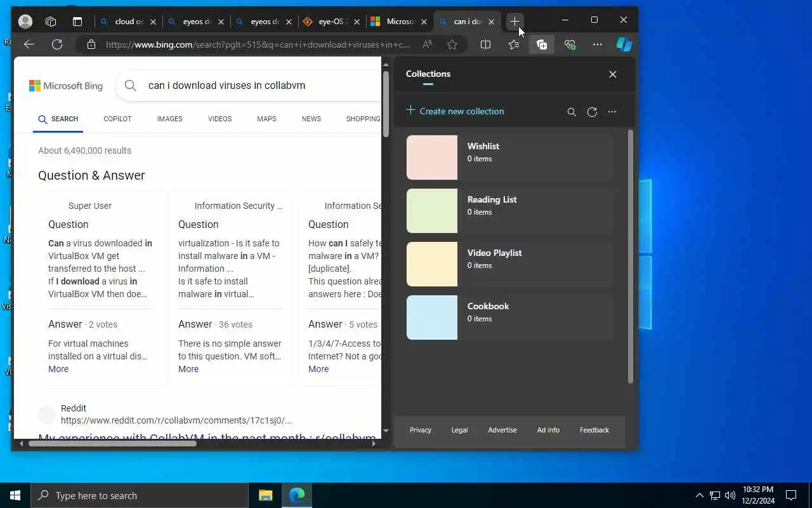The height and width of the screenshot is (508, 812).
Task: Select the MAPS search tab
Action: pos(266,119)
